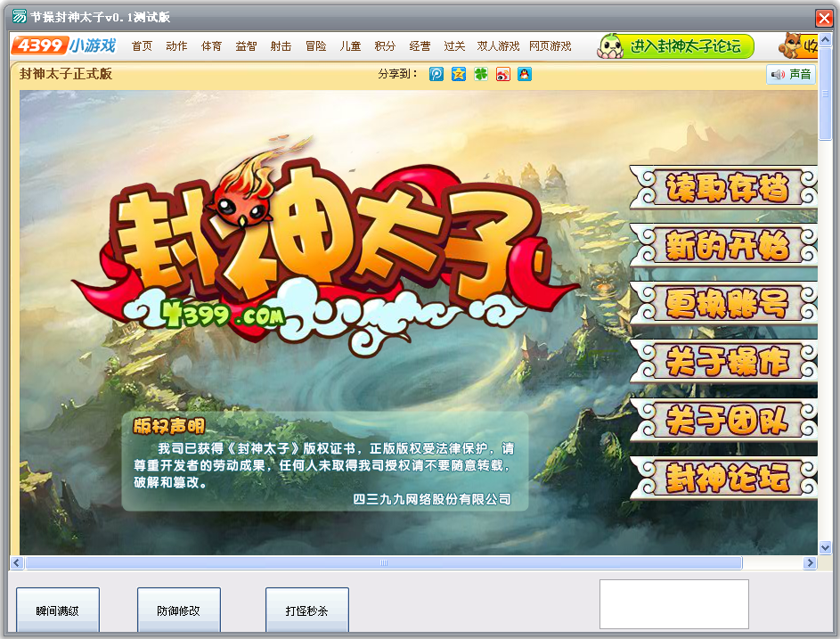Open 进入封神太子论坛 forum banner
The height and width of the screenshot is (639, 840).
[x=675, y=46]
